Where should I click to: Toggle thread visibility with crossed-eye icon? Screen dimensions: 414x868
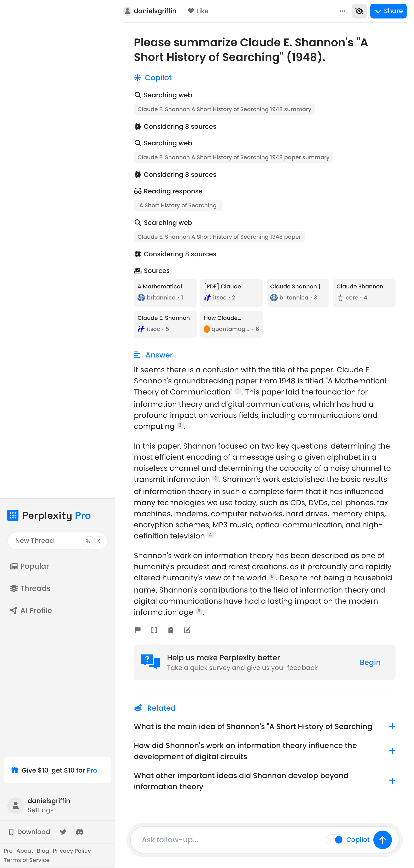point(359,11)
